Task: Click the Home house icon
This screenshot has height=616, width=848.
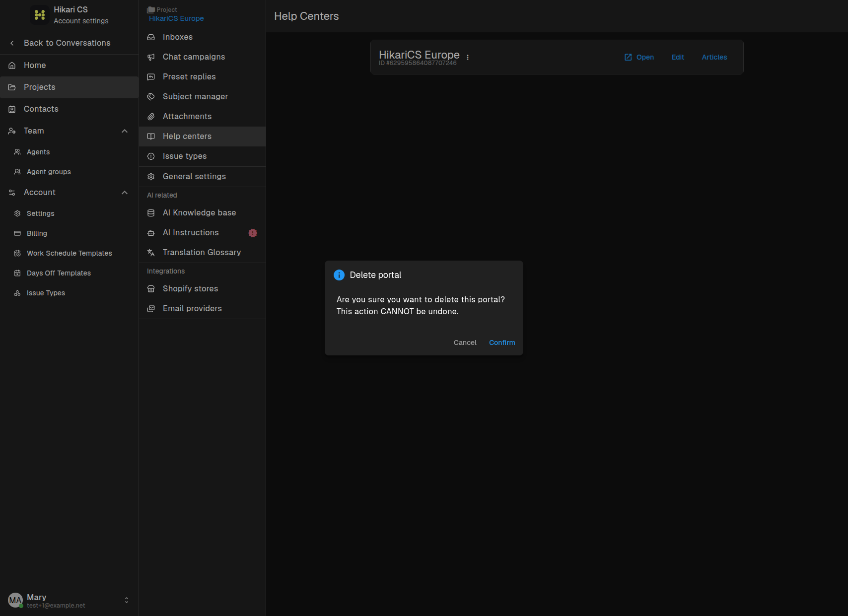Action: point(12,66)
